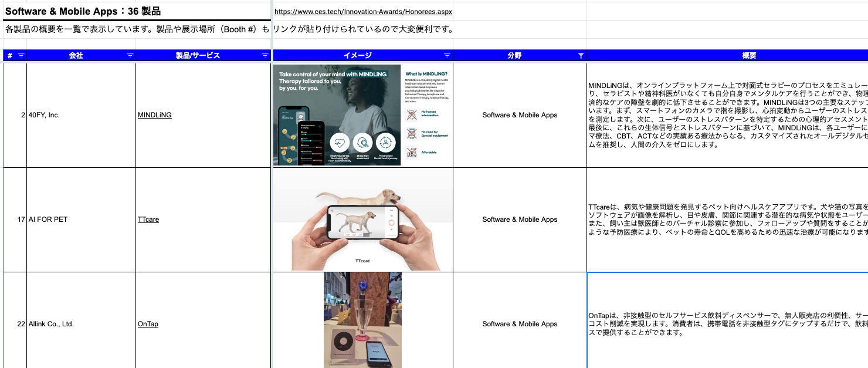Screen dimensions: 868x368
Task: Select row number 17 cell
Action: click(15, 220)
